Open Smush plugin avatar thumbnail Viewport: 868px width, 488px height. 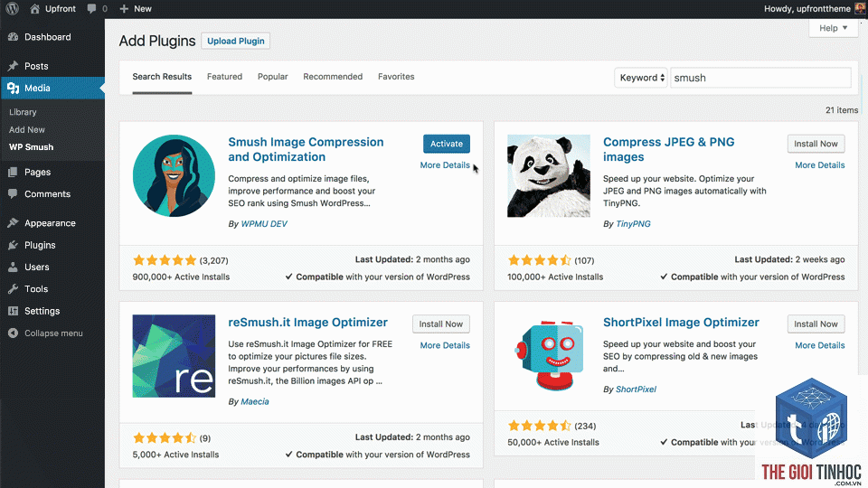pyautogui.click(x=174, y=176)
